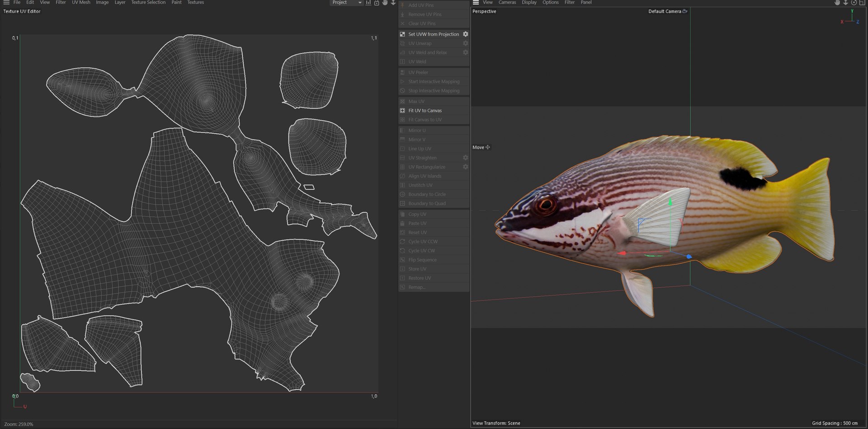Toggle the viewport maximize panel icon
This screenshot has width=868, height=429.
tap(862, 3)
